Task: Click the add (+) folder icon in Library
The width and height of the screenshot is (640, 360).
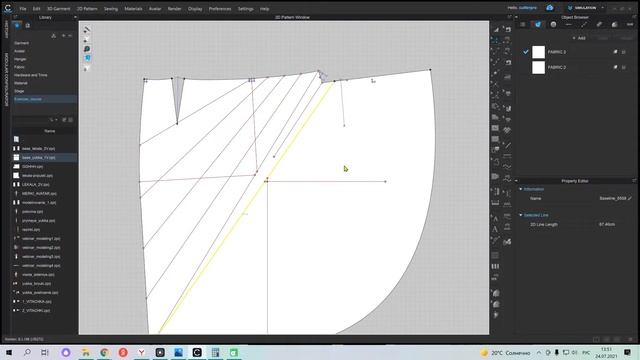Action: click(x=63, y=36)
